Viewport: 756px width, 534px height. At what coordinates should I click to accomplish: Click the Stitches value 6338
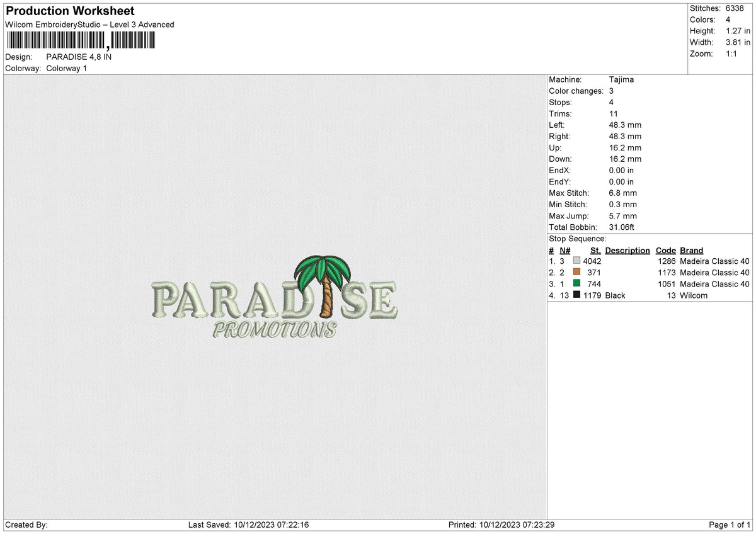[735, 8]
